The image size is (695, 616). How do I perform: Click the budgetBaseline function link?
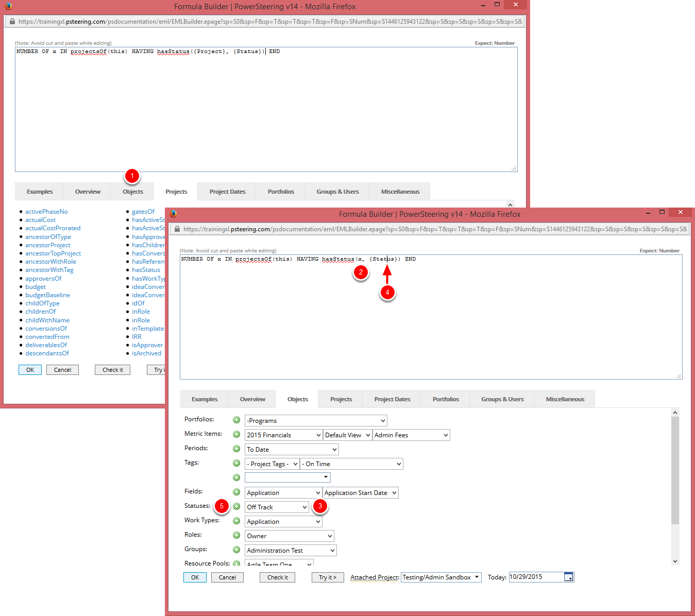click(47, 295)
